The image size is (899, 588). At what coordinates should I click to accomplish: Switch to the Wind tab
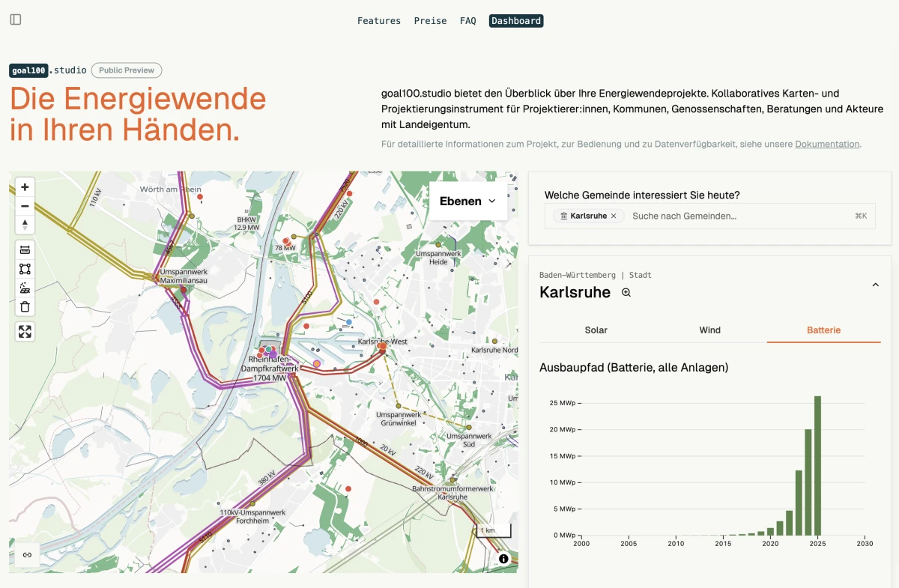(709, 330)
